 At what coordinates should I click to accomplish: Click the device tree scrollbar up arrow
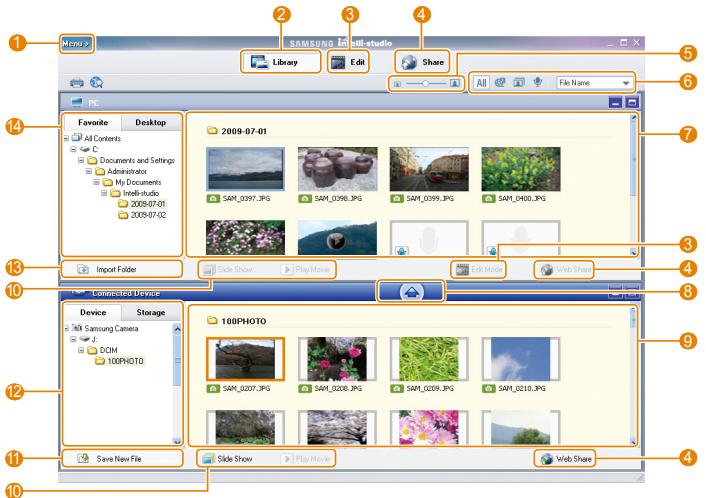[177, 329]
